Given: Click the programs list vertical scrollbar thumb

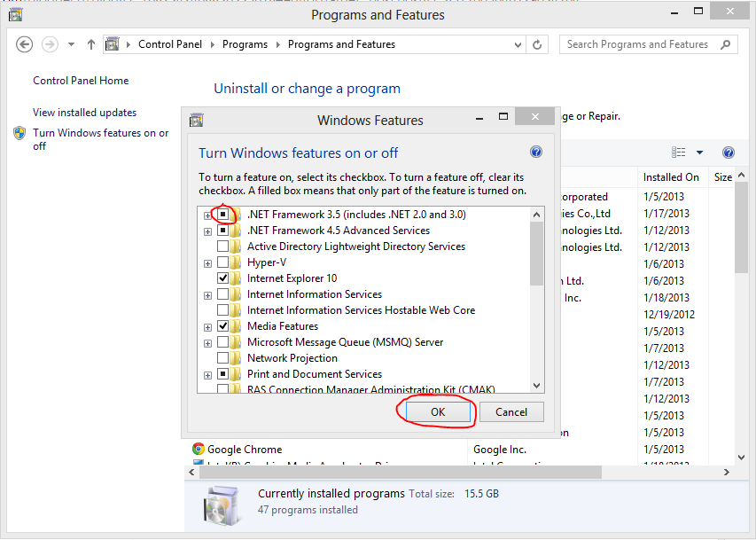Looking at the screenshot, I should pos(742,227).
